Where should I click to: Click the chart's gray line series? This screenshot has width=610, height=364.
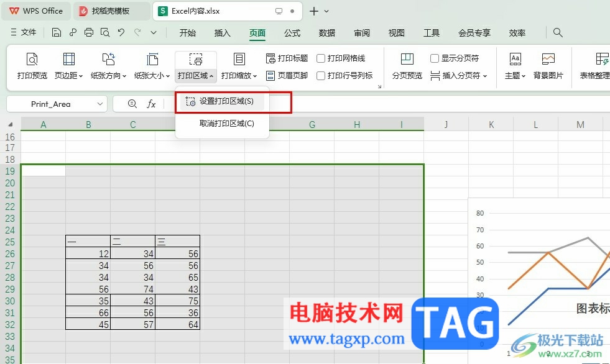pos(569,245)
